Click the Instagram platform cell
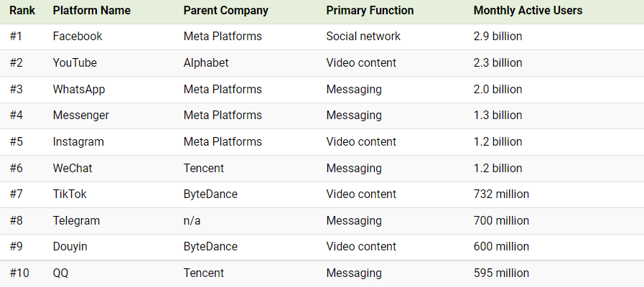The image size is (644, 287). point(78,142)
